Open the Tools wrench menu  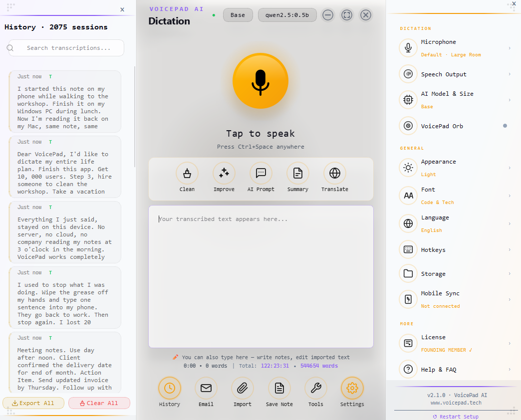[315, 393]
